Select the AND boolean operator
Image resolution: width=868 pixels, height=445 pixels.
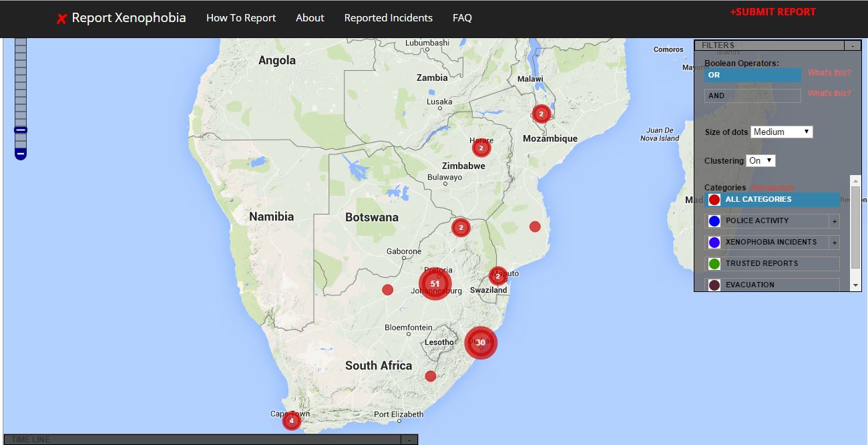pos(752,96)
